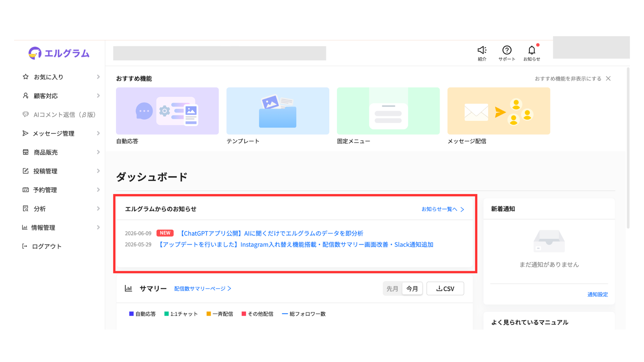Expand the お気に入り menu chevron

pyautogui.click(x=98, y=77)
